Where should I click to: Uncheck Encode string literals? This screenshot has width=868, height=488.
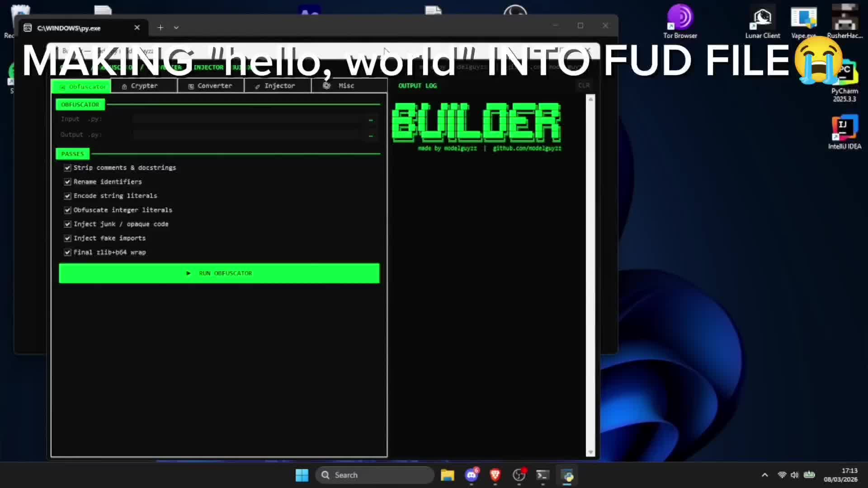(67, 196)
